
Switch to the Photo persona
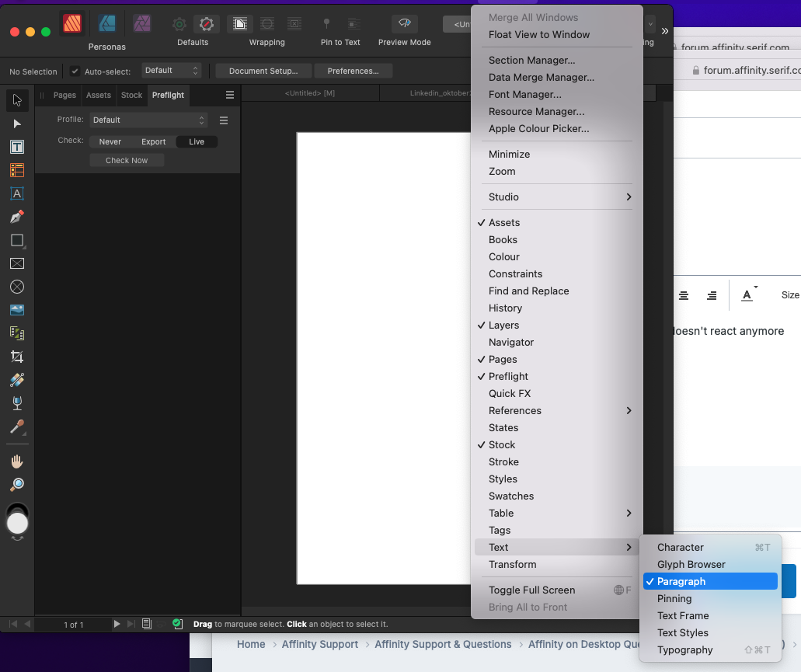(142, 23)
